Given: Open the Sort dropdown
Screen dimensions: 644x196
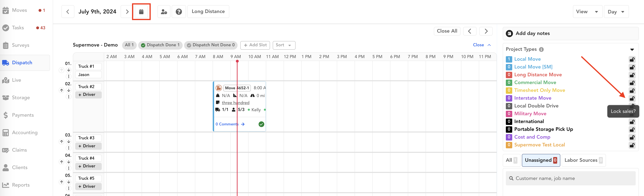Looking at the screenshot, I should point(284,45).
